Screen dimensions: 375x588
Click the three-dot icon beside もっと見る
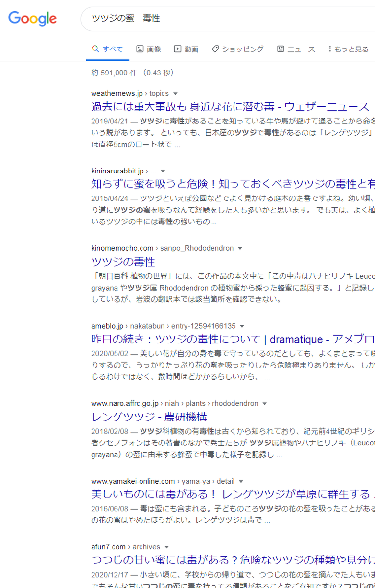[330, 49]
